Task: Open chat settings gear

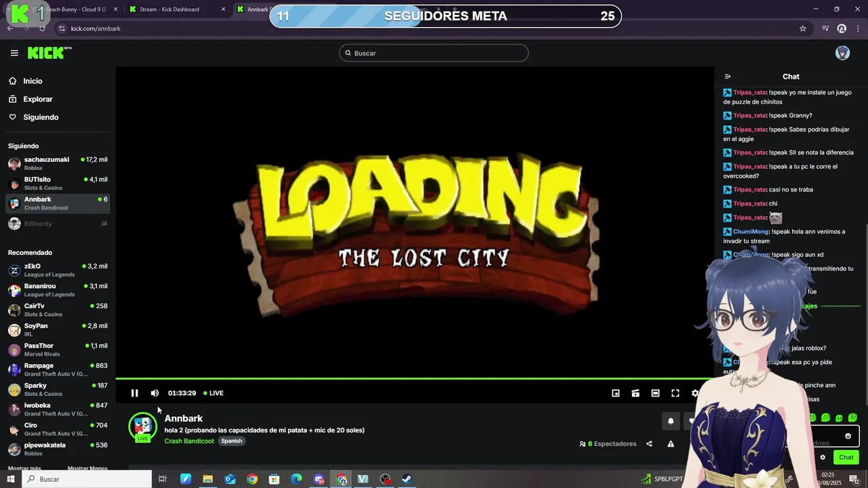Action: pos(823,457)
